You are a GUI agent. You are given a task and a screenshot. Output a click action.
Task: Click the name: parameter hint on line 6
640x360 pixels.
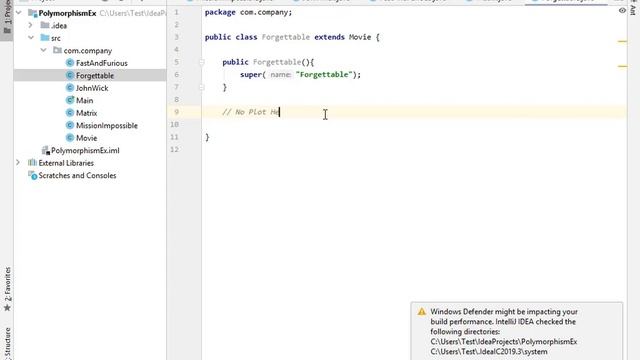pos(281,75)
